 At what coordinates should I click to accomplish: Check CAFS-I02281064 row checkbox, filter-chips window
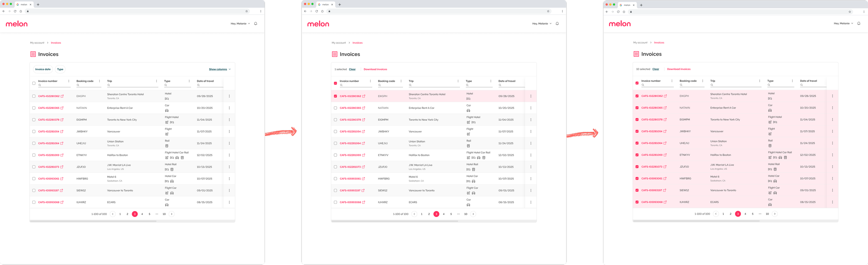tap(34, 143)
